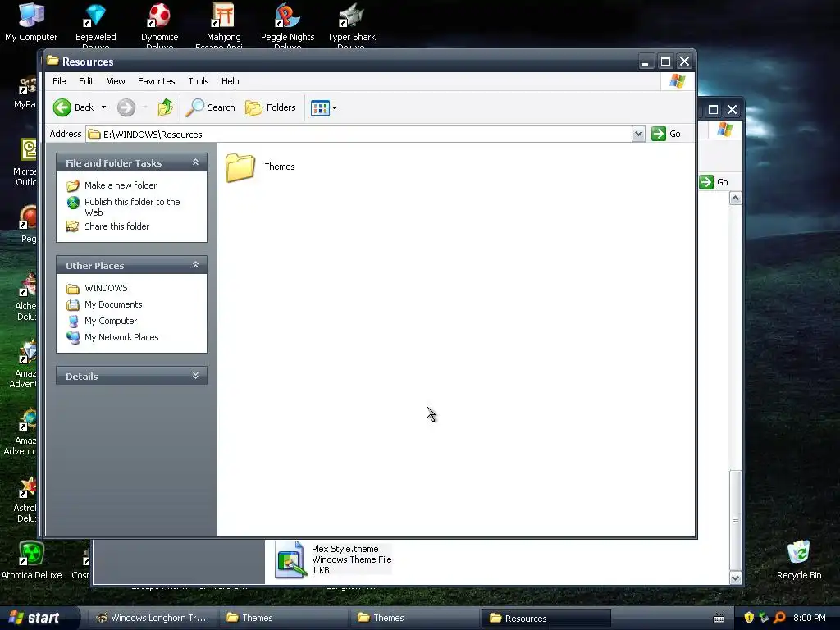Open the File menu

59,81
